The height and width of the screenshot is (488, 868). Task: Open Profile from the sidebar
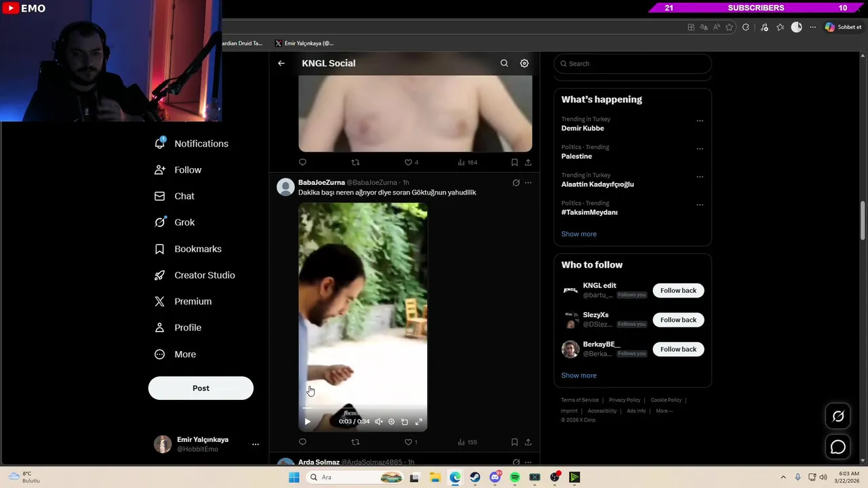pos(178,328)
